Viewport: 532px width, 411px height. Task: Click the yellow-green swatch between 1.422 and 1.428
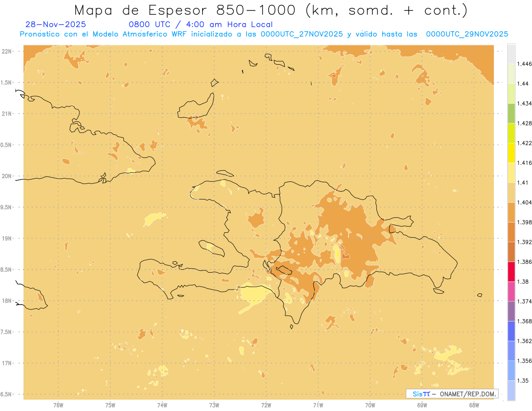(511, 133)
